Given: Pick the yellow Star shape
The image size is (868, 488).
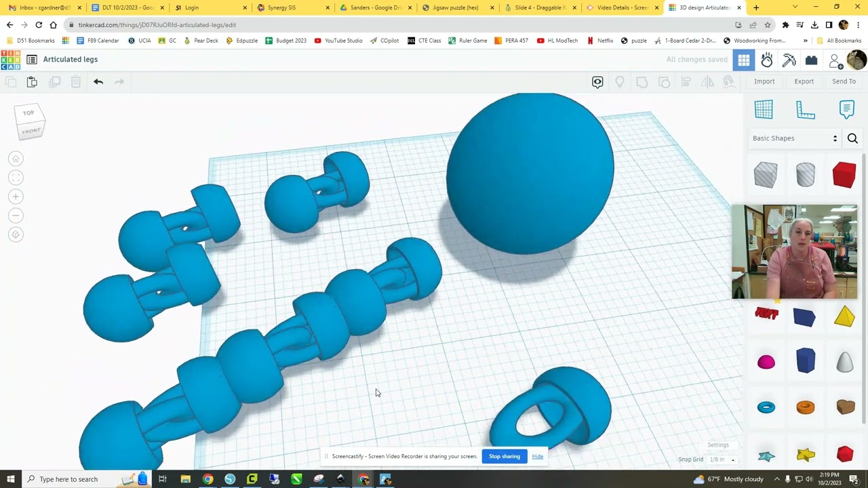Looking at the screenshot, I should pyautogui.click(x=806, y=455).
